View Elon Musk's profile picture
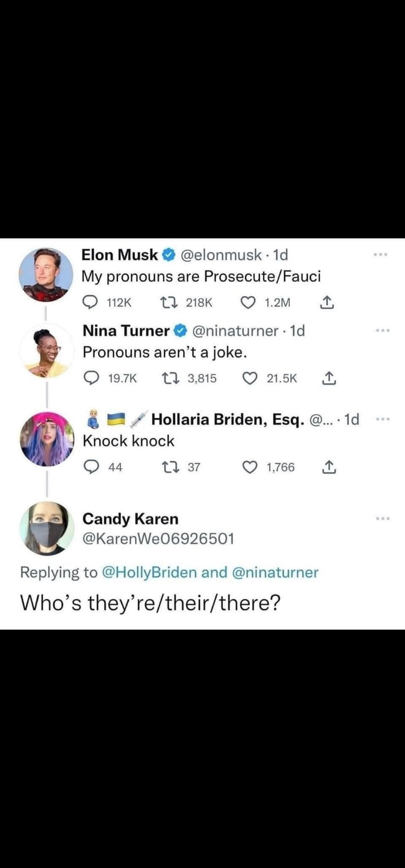 click(46, 275)
